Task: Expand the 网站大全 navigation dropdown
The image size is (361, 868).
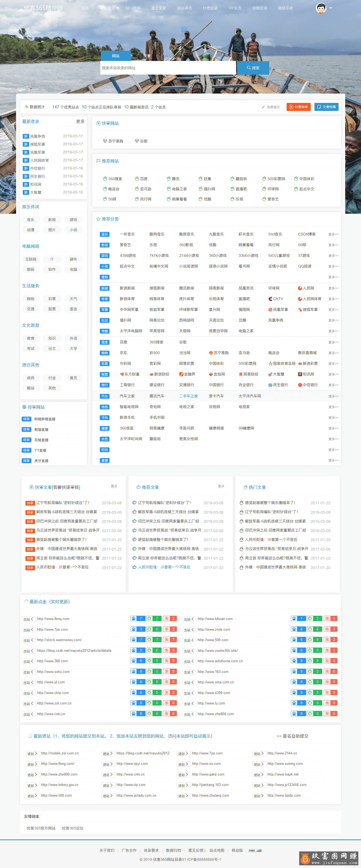Action: pos(109,8)
